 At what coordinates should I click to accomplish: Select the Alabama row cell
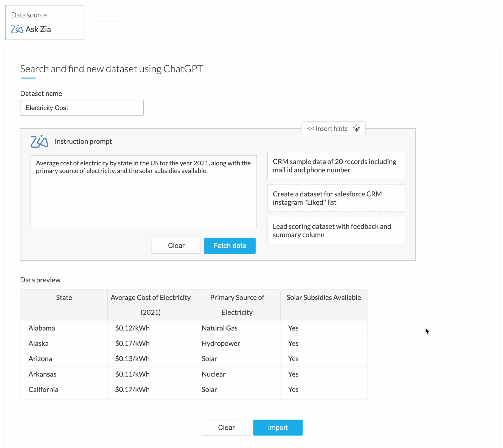click(42, 328)
